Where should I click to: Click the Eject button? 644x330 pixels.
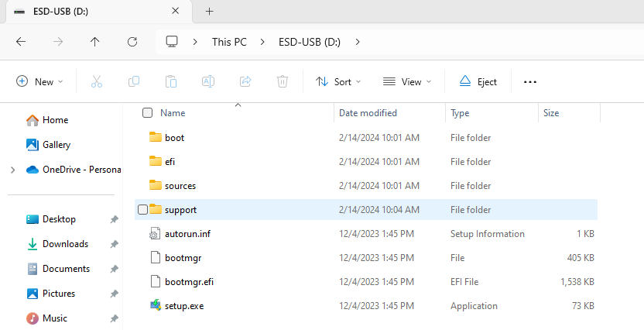click(478, 81)
